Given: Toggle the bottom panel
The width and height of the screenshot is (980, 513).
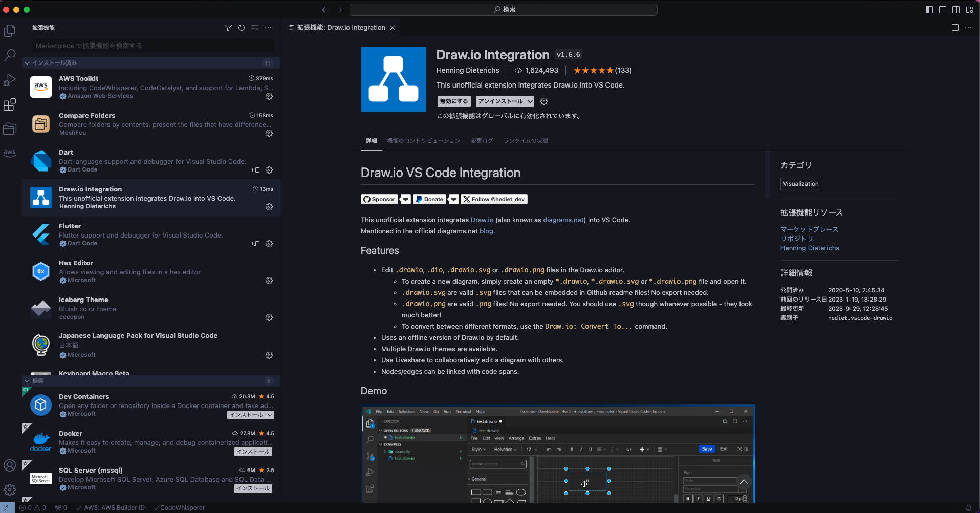Looking at the screenshot, I should [x=943, y=10].
